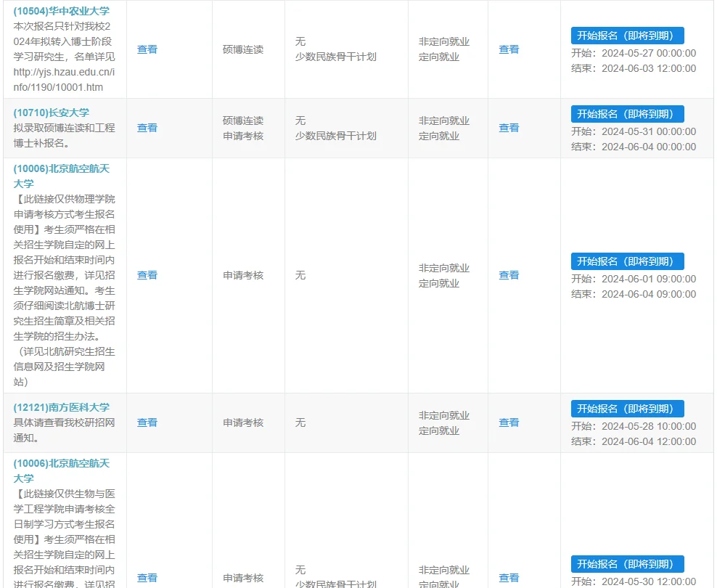Click 开始报名 button ending 2024-06-04 09:00:00
This screenshot has height=588, width=717.
(x=627, y=261)
